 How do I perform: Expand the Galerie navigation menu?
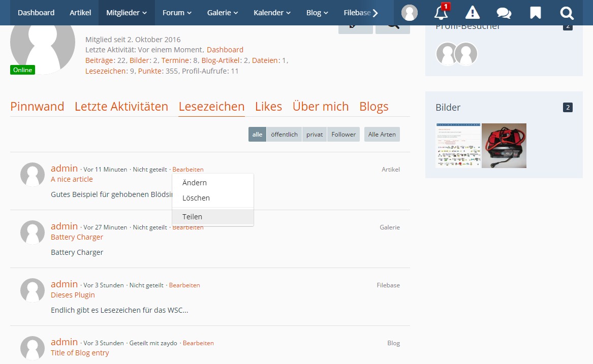tap(223, 13)
